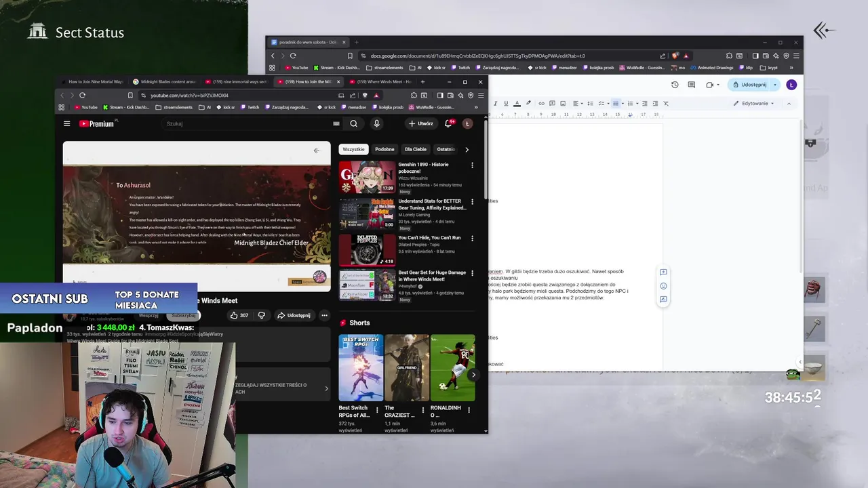Show next Shorts with right arrow
The image size is (868, 488).
473,374
